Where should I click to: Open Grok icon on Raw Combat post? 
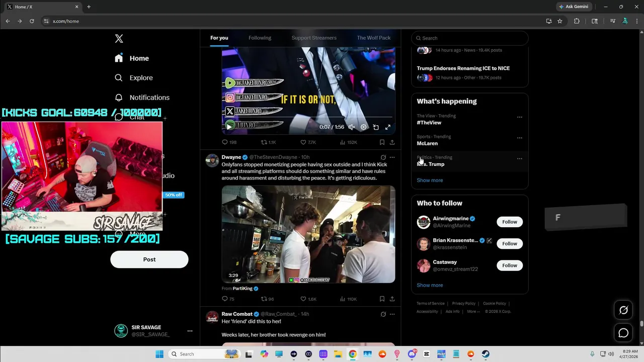(383, 314)
